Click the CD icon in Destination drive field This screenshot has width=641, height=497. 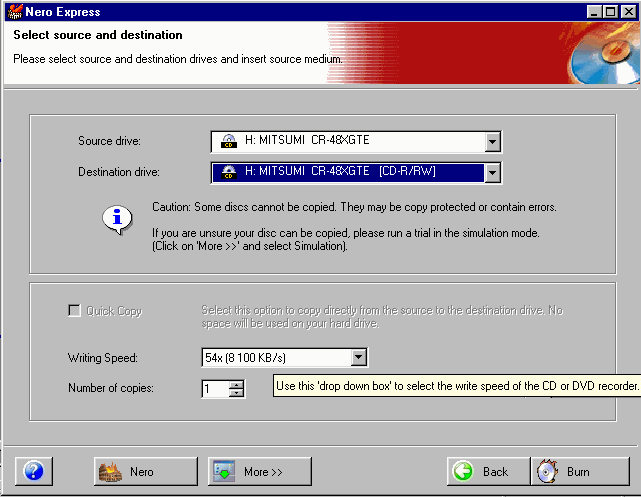click(228, 172)
